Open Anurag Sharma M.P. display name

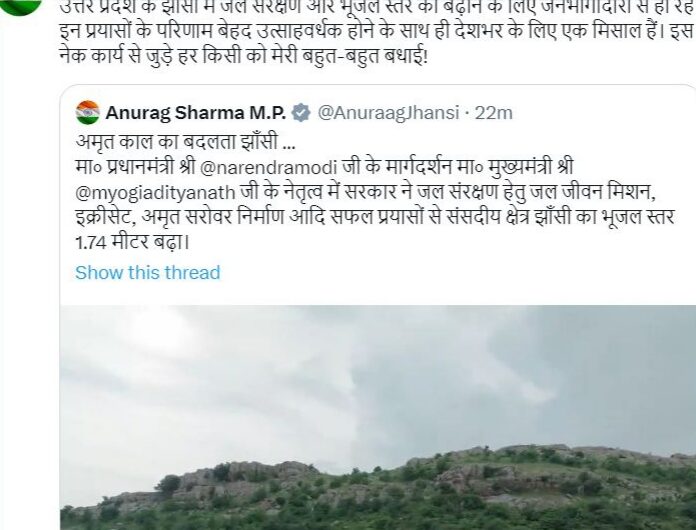196,113
